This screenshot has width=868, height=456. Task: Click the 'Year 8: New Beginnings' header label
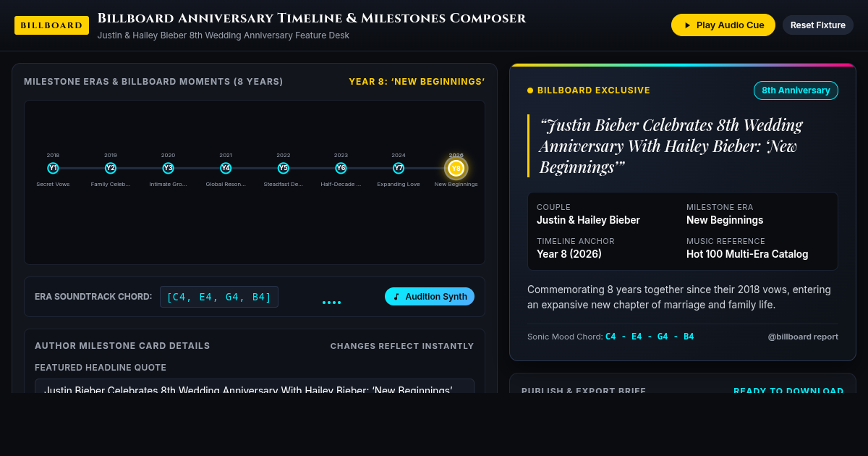click(417, 82)
